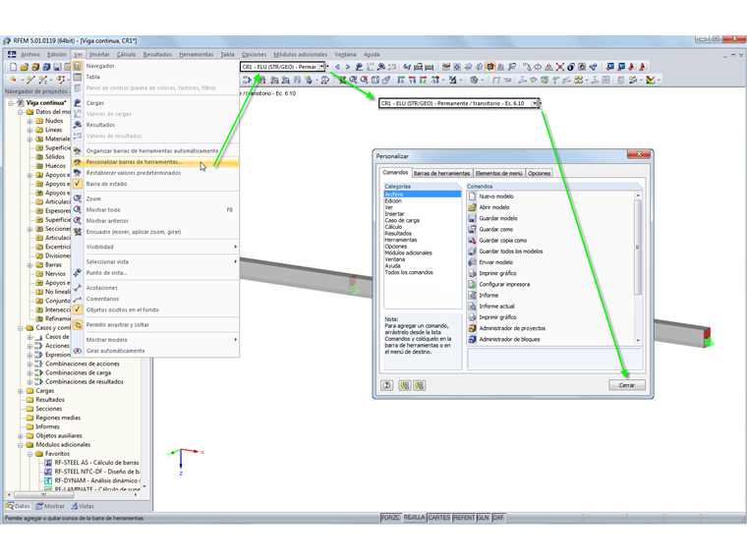This screenshot has height=560, width=747.
Task: Expand Combinaciones de carga tree node
Action: pos(29,373)
